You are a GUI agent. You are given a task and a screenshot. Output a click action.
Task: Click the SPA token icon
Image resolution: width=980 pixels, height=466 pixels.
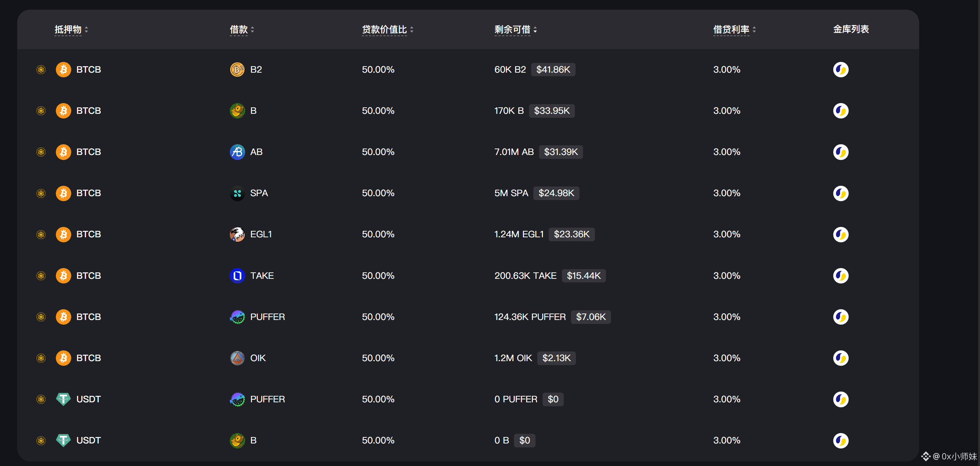237,193
